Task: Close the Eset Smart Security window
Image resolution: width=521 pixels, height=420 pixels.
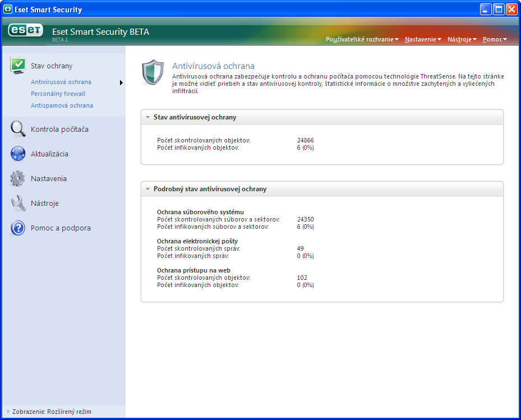Action: [x=511, y=10]
